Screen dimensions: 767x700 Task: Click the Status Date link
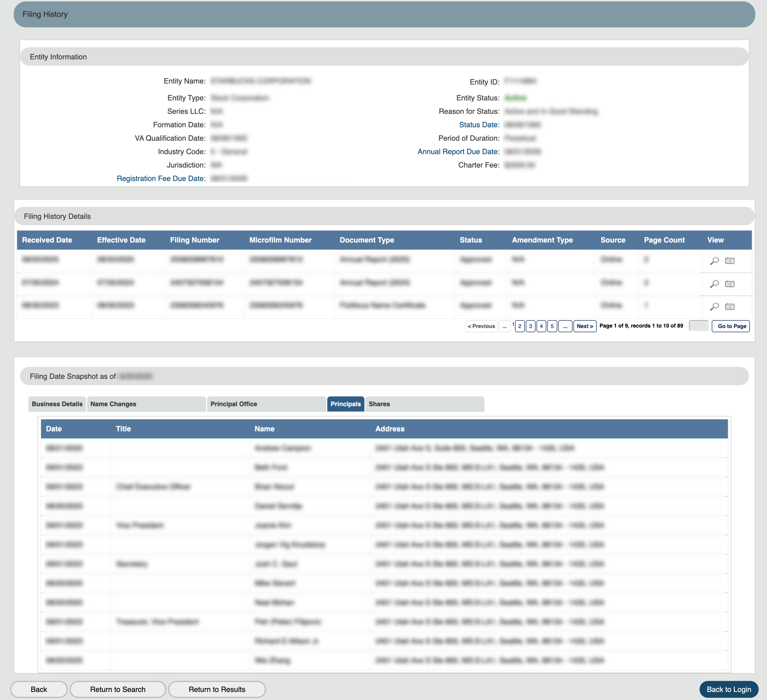(x=479, y=125)
